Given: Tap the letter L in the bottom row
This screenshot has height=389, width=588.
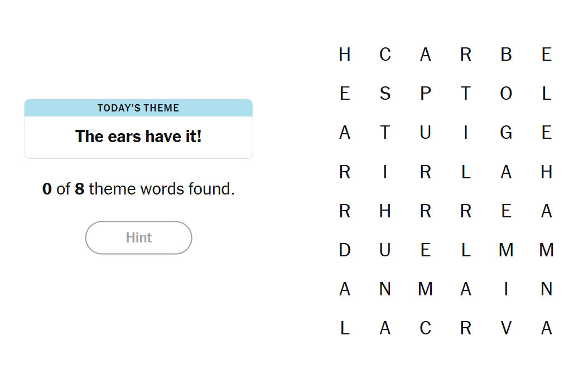Looking at the screenshot, I should (x=345, y=328).
